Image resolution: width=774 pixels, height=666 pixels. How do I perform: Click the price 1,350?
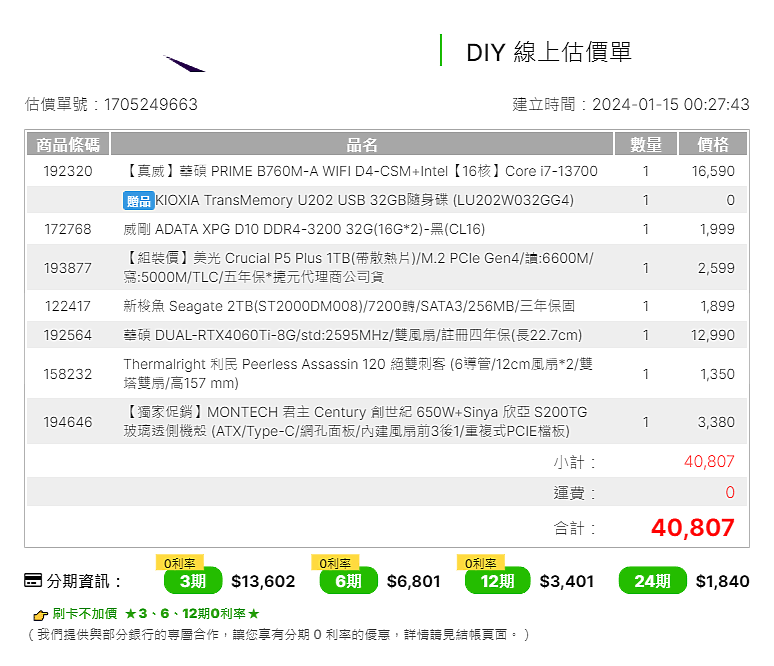click(x=718, y=374)
